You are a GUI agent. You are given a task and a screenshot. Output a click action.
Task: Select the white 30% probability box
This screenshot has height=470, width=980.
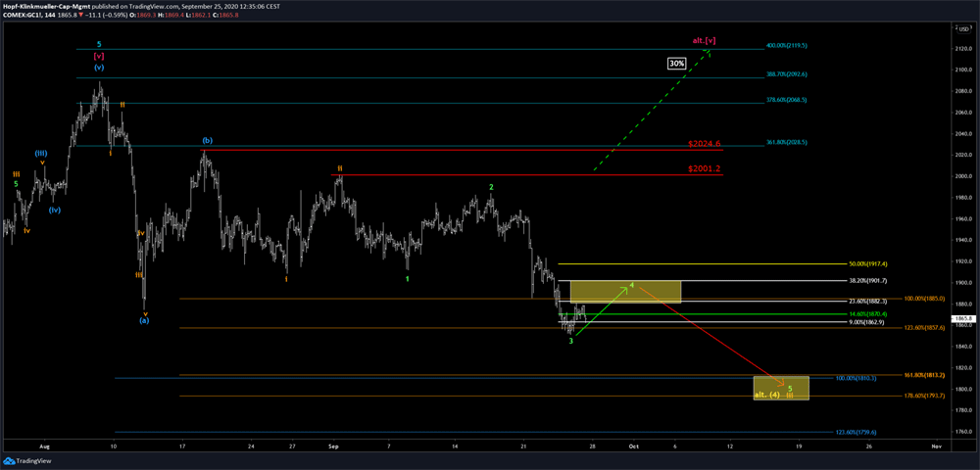coord(676,64)
